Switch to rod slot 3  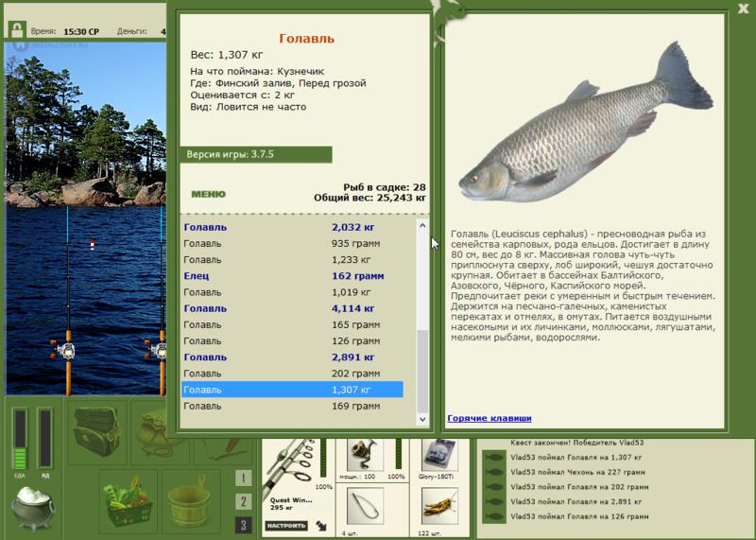click(x=244, y=525)
